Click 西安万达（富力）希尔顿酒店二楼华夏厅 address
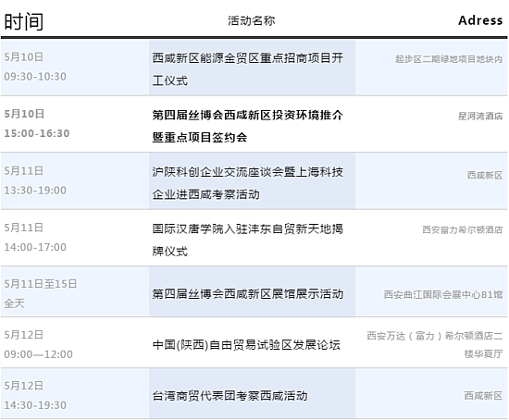Viewport: 509px width, 420px height. point(435,344)
